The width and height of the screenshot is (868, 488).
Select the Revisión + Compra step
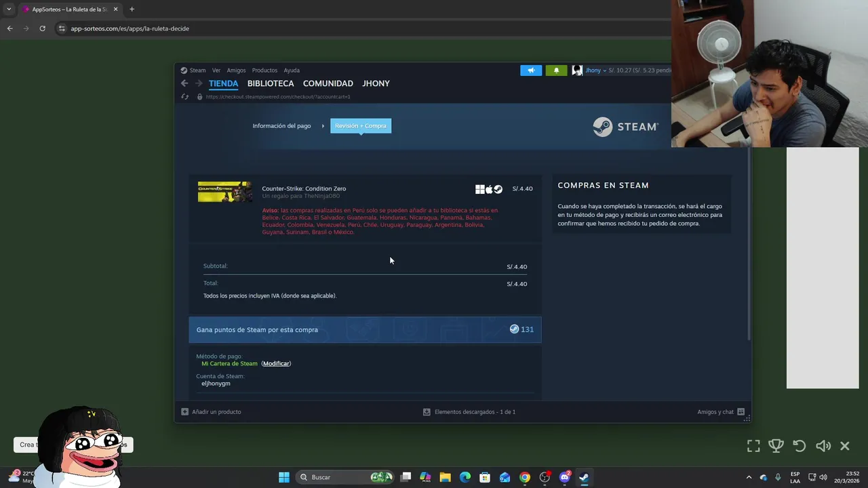point(361,126)
